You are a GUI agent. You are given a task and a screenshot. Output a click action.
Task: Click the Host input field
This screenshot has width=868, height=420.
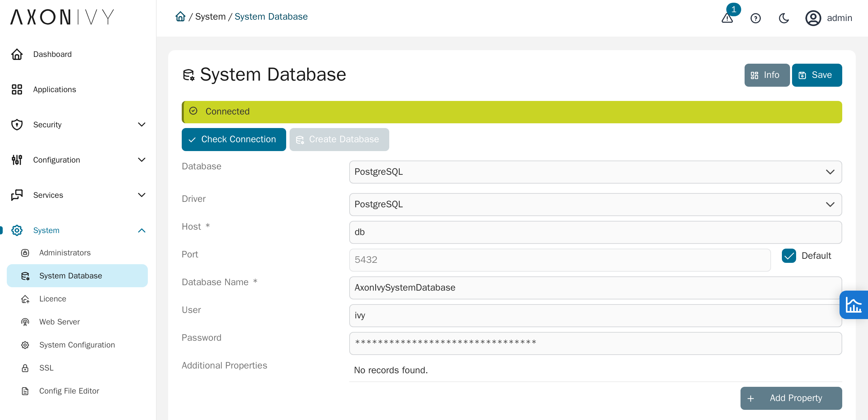595,232
